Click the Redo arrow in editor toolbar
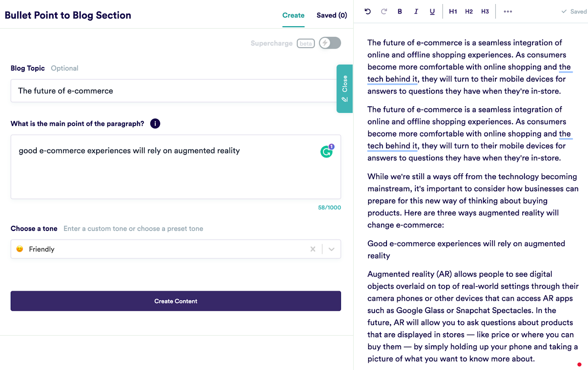 tap(384, 11)
